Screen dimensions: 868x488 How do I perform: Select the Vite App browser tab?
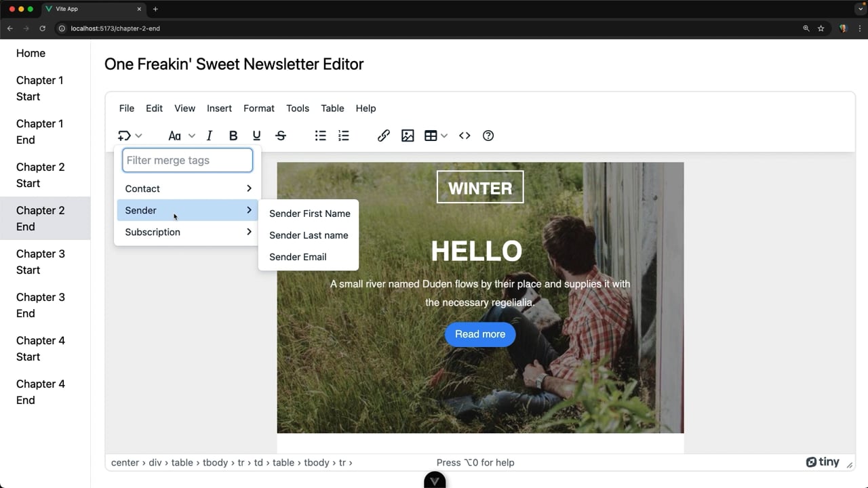[94, 9]
